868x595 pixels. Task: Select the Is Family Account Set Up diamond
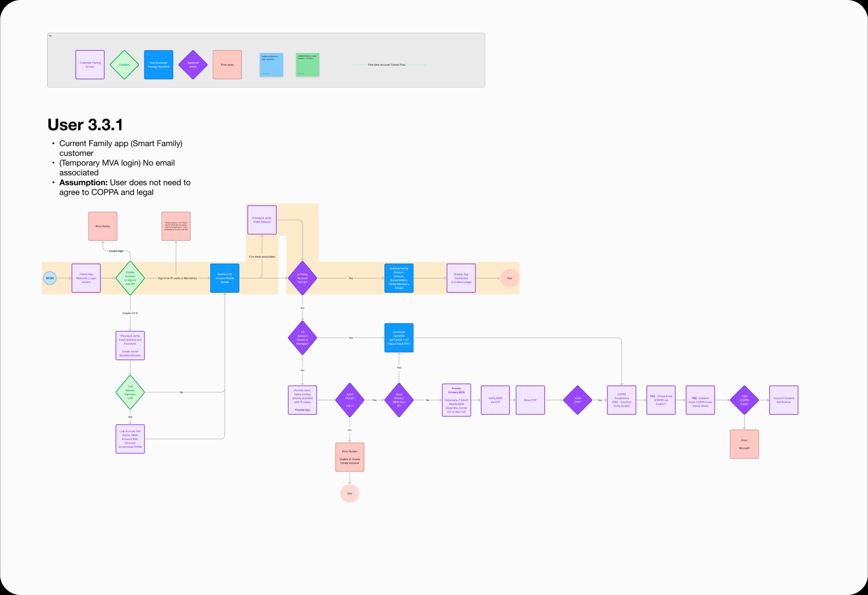click(302, 278)
